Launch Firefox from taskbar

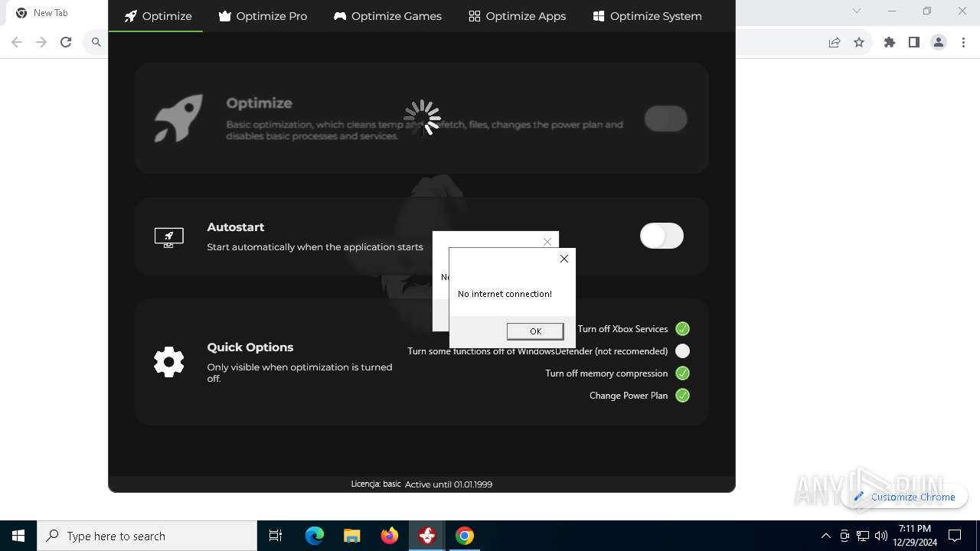pos(390,536)
